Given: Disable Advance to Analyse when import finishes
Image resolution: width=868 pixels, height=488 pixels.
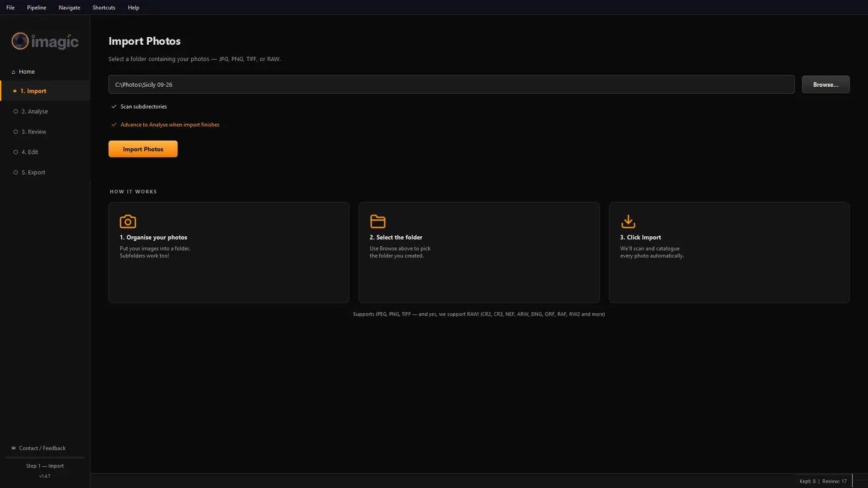Looking at the screenshot, I should click(x=165, y=125).
